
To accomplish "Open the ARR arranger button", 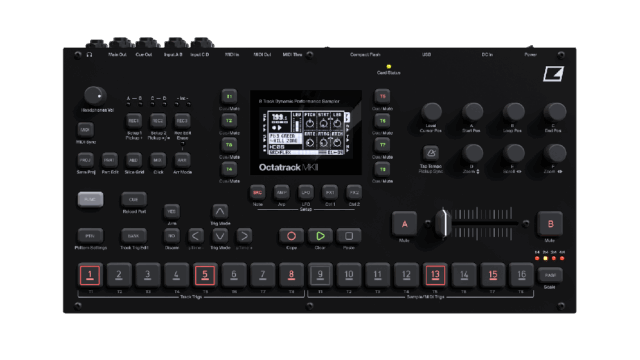I will (182, 160).
